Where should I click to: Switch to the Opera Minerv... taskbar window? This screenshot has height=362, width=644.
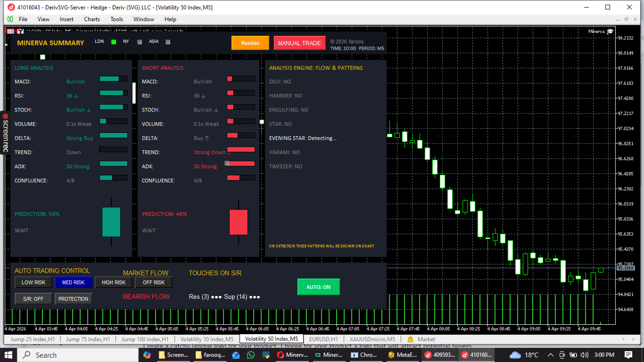coord(292,355)
